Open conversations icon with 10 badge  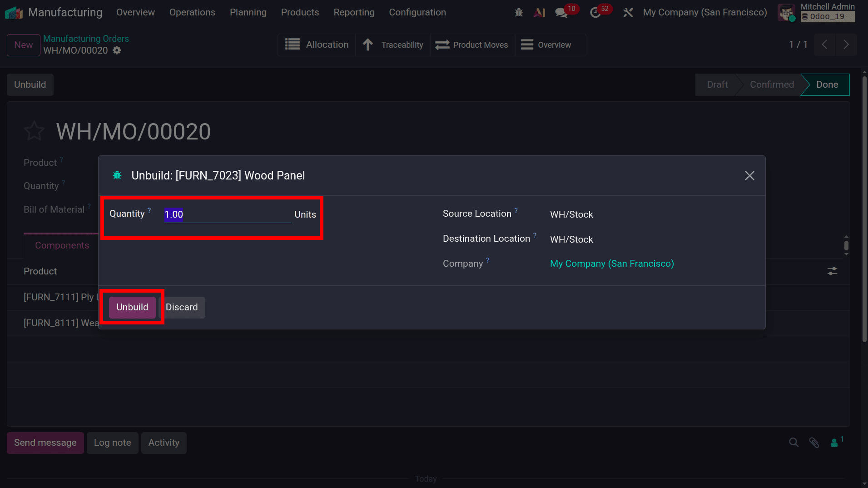point(562,13)
